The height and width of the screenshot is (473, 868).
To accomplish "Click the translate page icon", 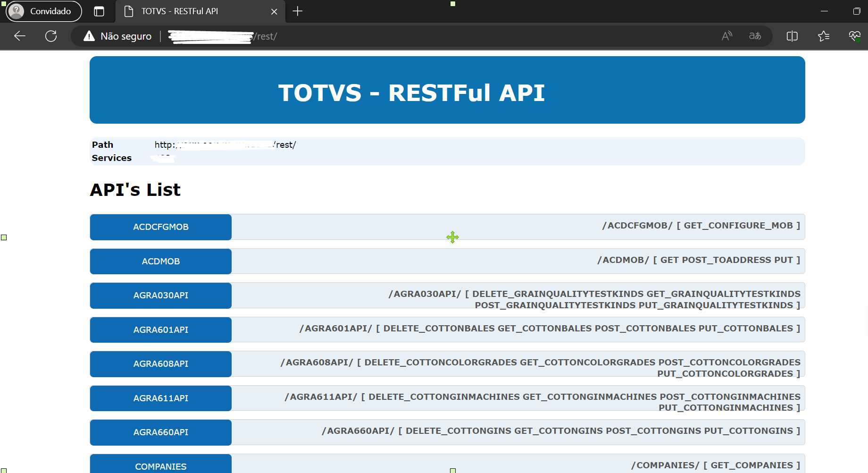I will coord(755,36).
